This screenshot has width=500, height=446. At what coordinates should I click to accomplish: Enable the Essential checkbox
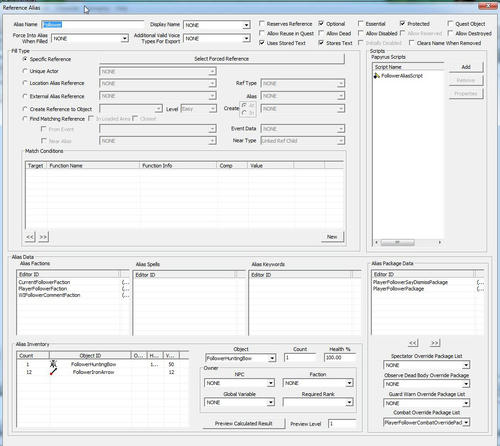361,24
